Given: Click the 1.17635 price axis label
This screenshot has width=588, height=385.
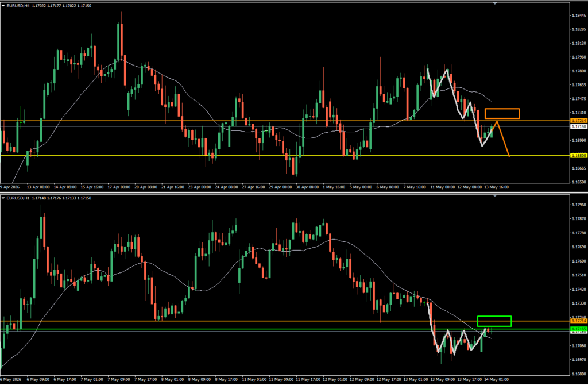Looking at the screenshot, I should 579,85.
